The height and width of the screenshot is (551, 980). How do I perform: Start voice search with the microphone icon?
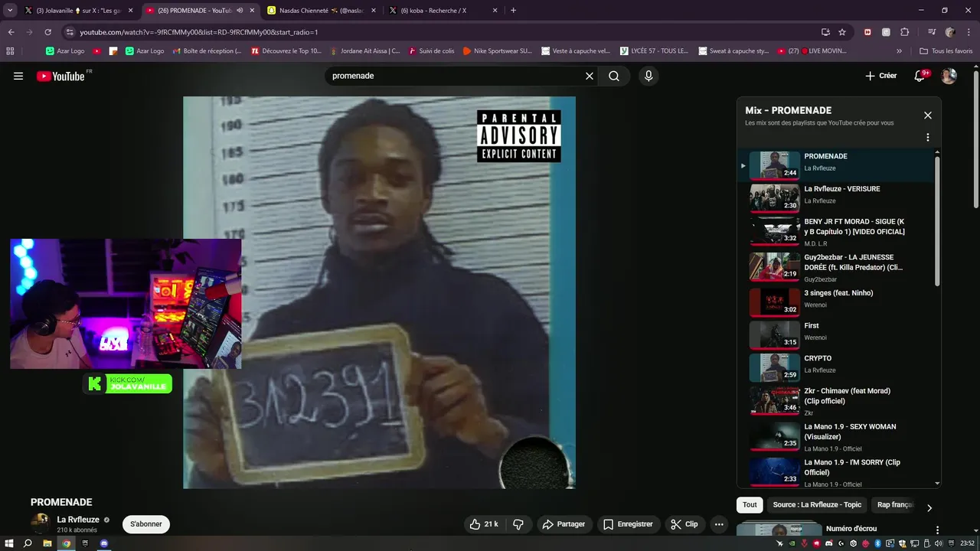coord(648,76)
